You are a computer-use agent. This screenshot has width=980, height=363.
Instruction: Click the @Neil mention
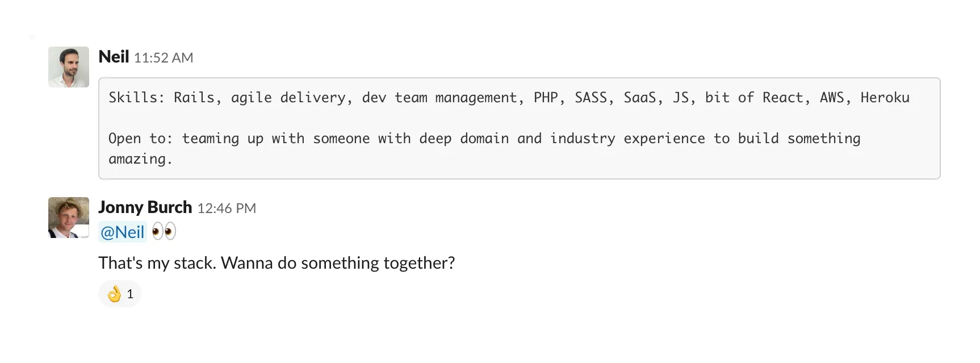click(122, 232)
